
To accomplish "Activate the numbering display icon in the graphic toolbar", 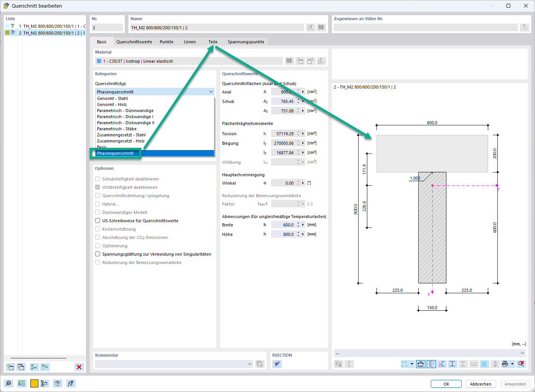I will [x=473, y=364].
